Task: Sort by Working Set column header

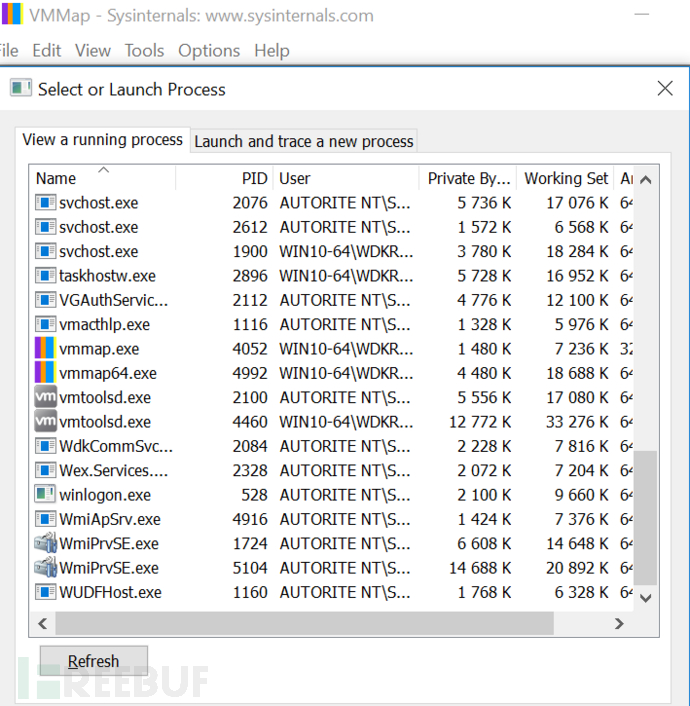Action: click(x=565, y=178)
